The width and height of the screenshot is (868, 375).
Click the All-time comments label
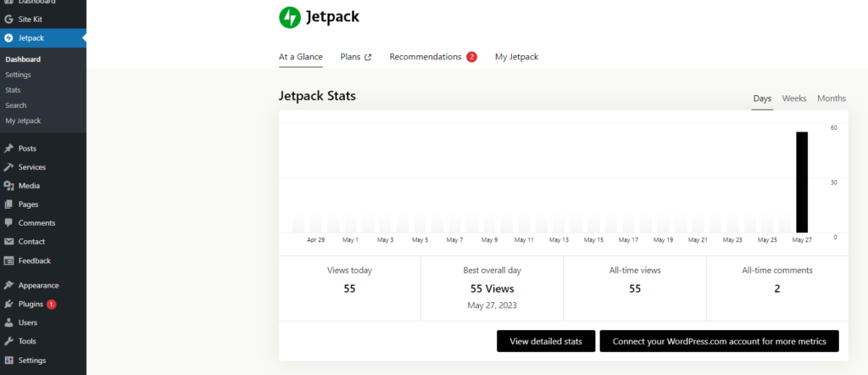pos(777,271)
